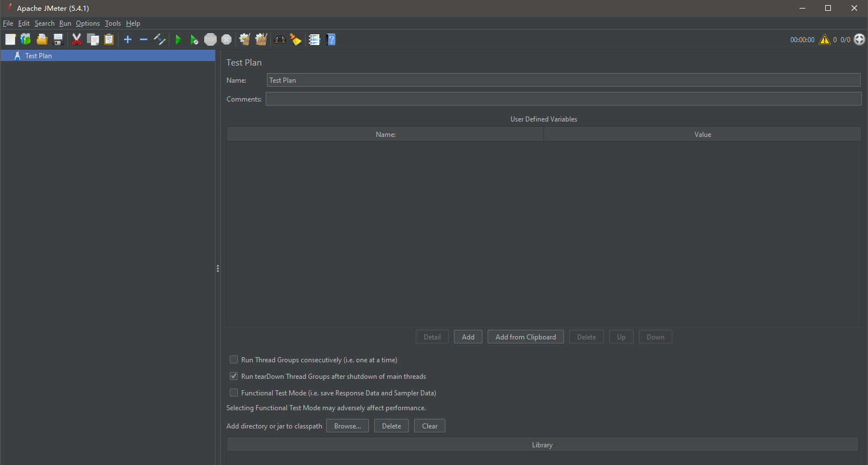Open the Run menu
This screenshot has height=465, width=868.
click(x=65, y=23)
